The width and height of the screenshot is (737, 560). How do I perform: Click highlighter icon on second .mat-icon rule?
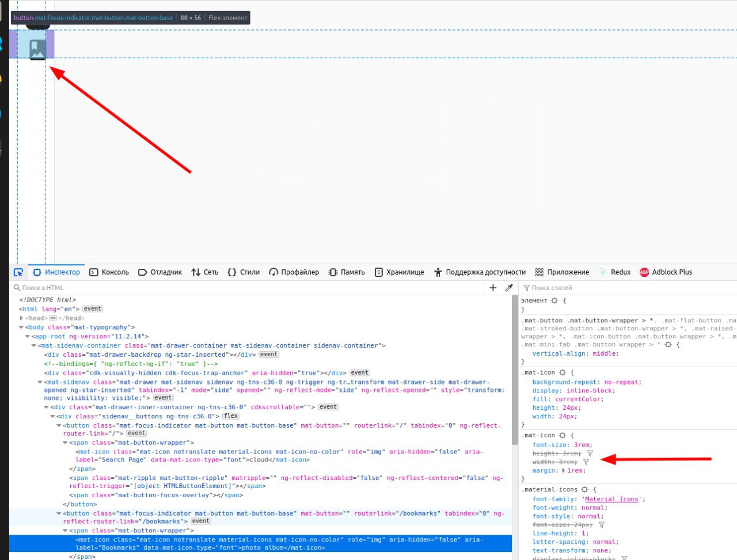click(x=563, y=436)
